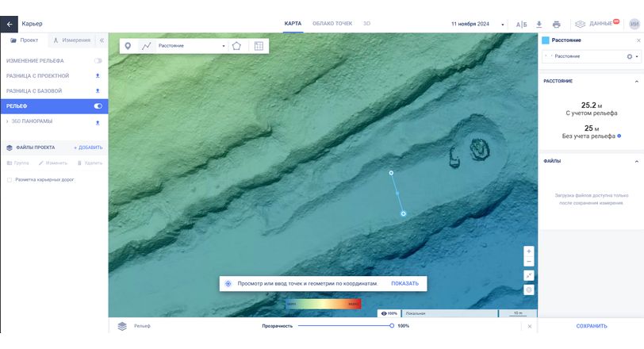644x349 pixels.
Task: Collapse the Файлы section in right panel
Action: 636,160
